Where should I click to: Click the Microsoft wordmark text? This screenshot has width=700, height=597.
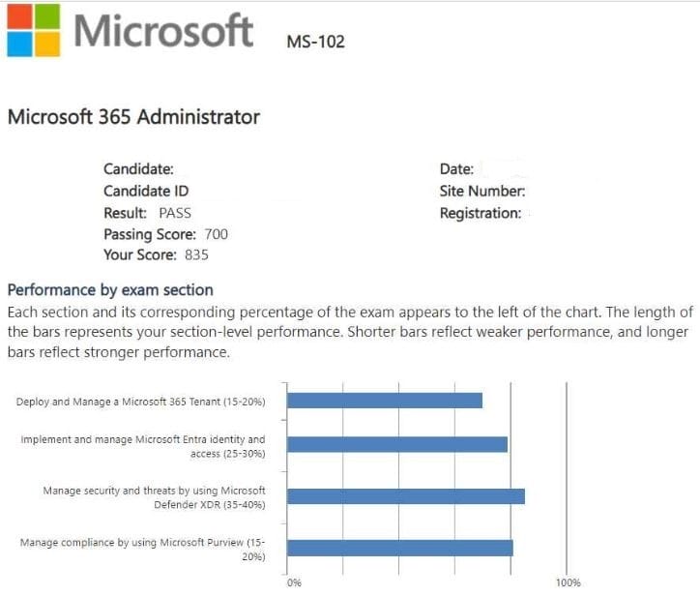163,30
